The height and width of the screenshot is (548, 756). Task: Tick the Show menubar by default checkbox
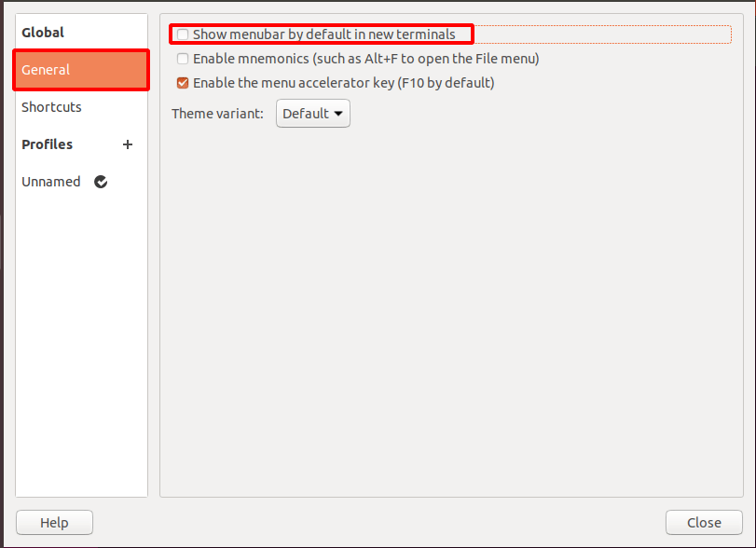(x=183, y=34)
